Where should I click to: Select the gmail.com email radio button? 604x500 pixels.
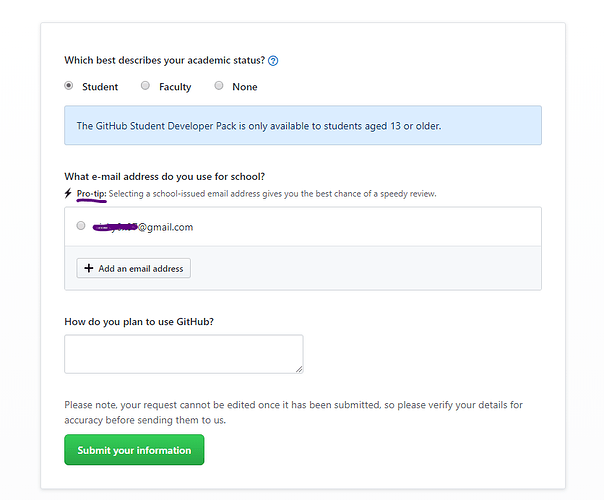81,226
